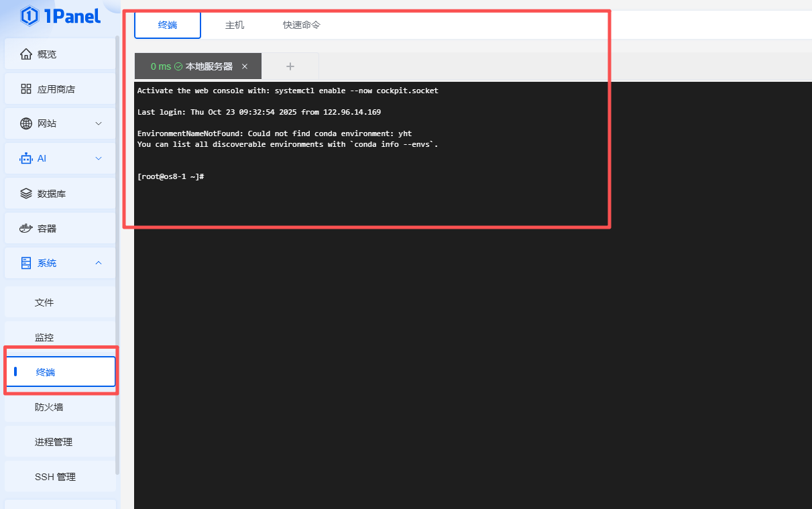Click the robot icon beside AI

pyautogui.click(x=26, y=159)
